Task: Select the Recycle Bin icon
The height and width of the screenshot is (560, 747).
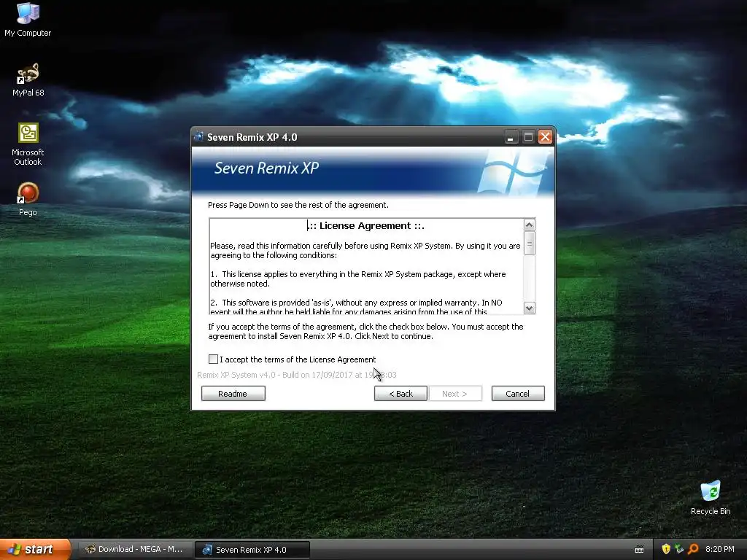Action: (711, 497)
